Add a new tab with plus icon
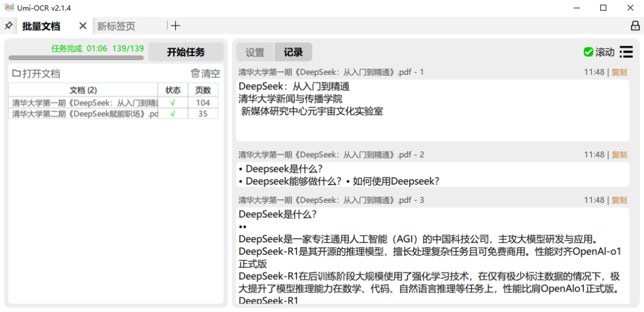The height and width of the screenshot is (312, 644). (x=176, y=26)
